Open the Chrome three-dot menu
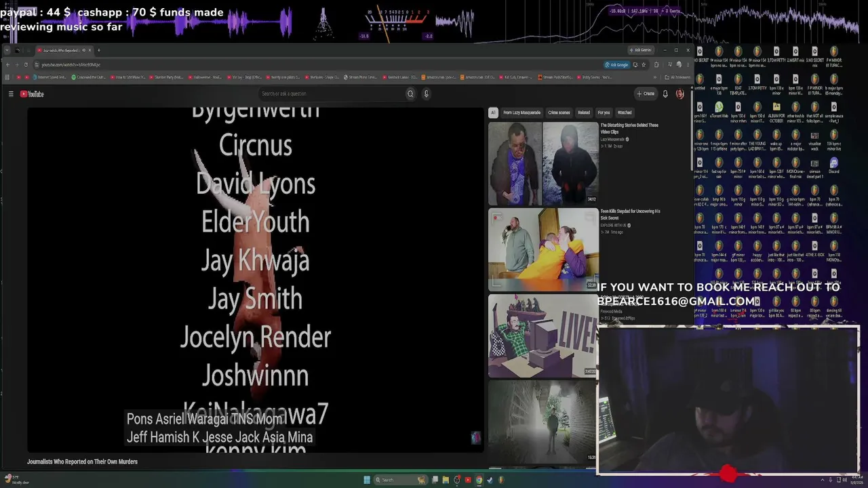Image resolution: width=868 pixels, height=488 pixels. pos(688,65)
